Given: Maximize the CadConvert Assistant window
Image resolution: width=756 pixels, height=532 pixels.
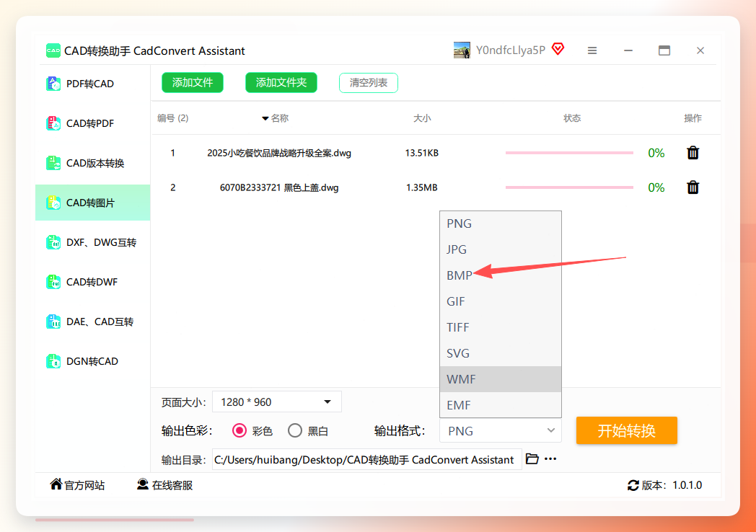Looking at the screenshot, I should [664, 50].
